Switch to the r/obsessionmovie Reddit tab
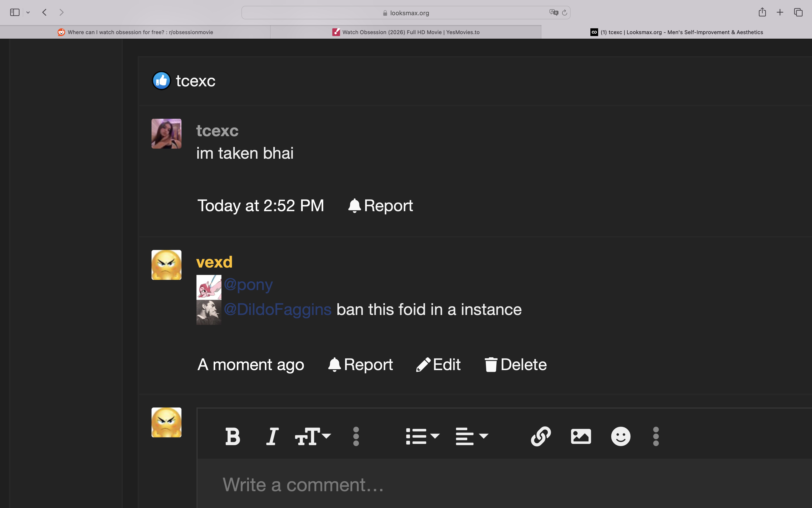812x508 pixels. coord(135,32)
